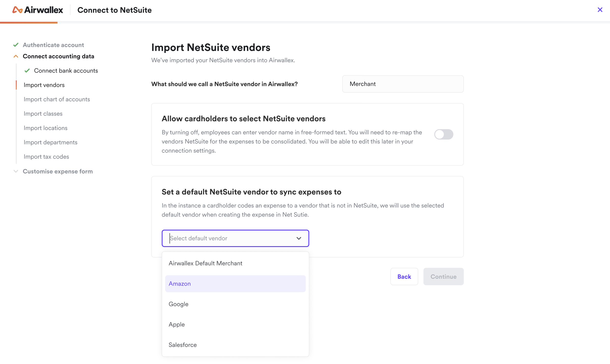Close the Connect to NetSuite dialog
The height and width of the screenshot is (364, 610).
pyautogui.click(x=600, y=10)
